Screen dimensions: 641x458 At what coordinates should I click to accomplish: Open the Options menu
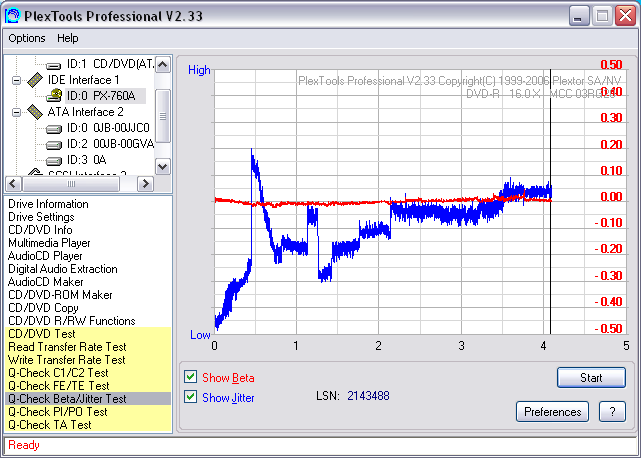(x=27, y=38)
